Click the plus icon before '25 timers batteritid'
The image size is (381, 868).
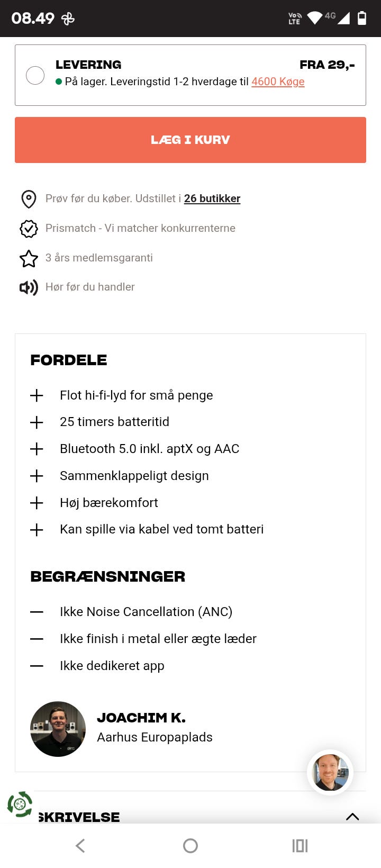(x=37, y=422)
